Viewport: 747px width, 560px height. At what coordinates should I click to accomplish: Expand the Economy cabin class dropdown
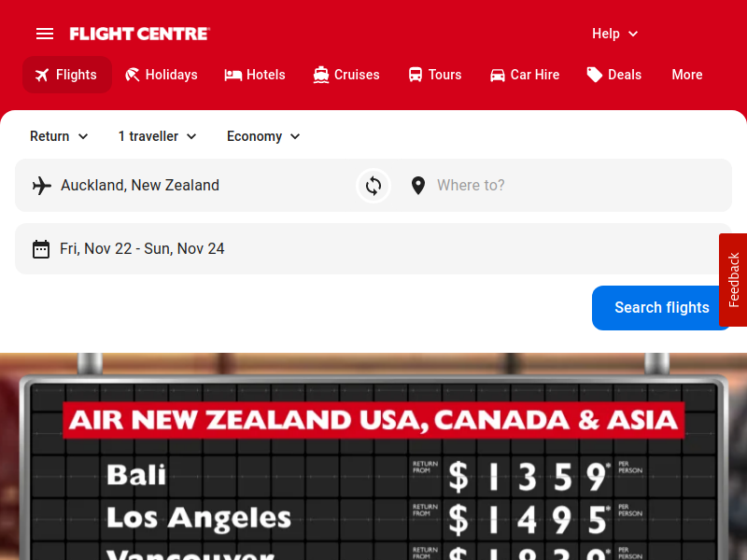[263, 136]
